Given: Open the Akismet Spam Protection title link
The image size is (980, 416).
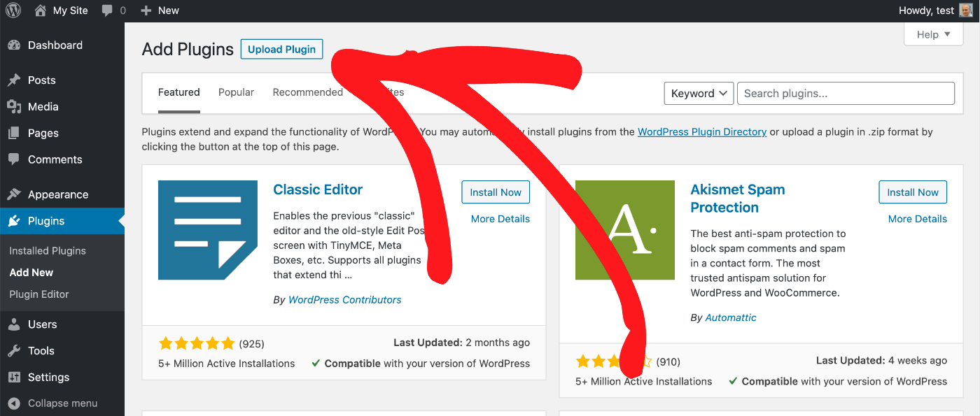Looking at the screenshot, I should point(738,199).
